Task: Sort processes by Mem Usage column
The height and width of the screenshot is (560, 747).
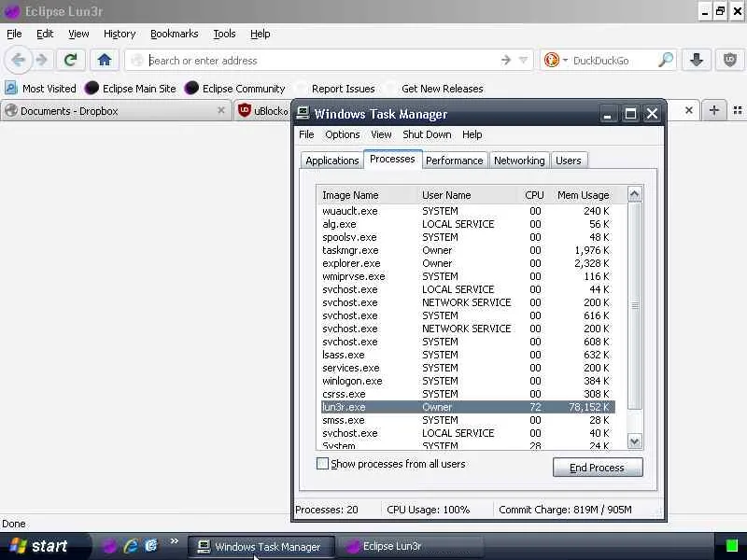Action: coord(583,195)
